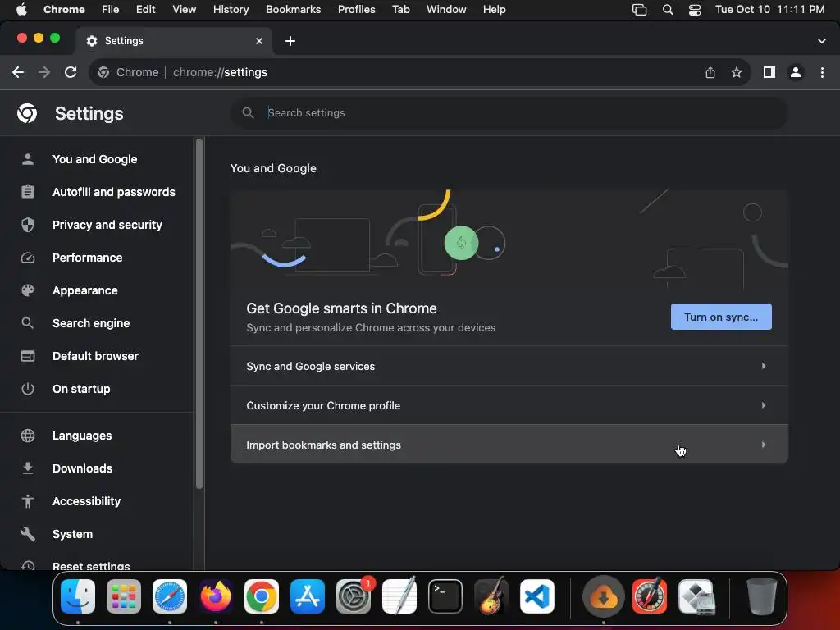Open Search engine settings
Image resolution: width=840 pixels, height=630 pixels.
coord(91,323)
